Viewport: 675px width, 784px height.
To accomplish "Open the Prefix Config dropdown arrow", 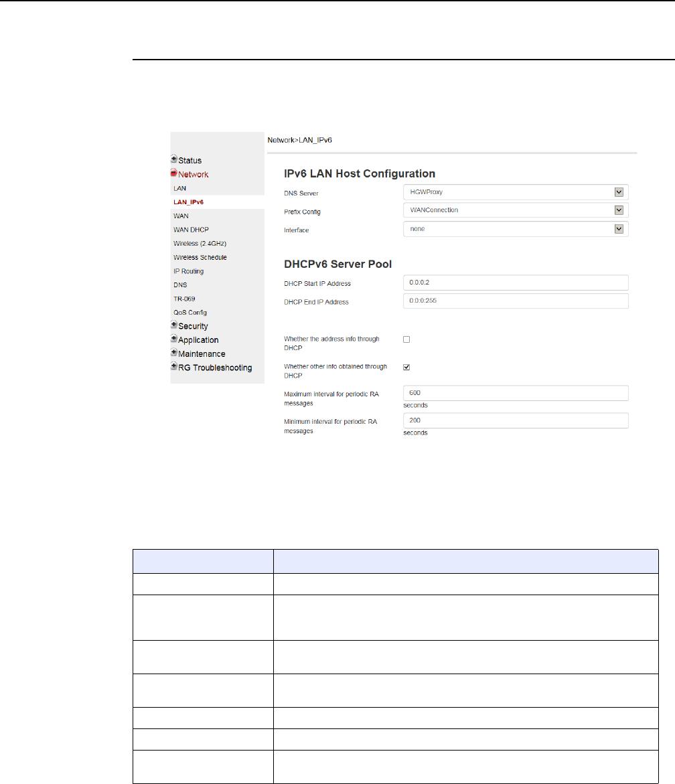I will 619,210.
